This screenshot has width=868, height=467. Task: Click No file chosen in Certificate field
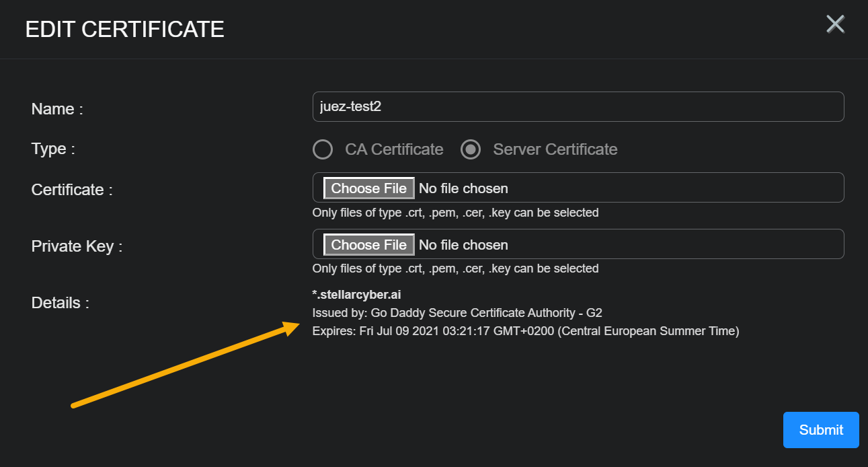click(x=463, y=188)
